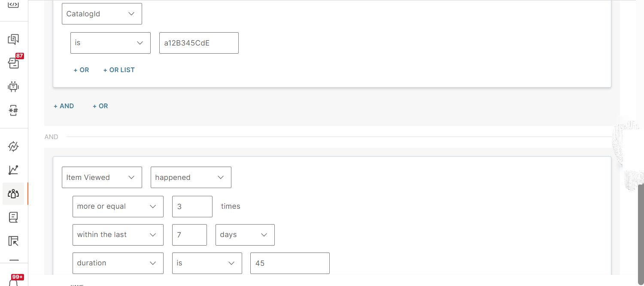Viewport: 644px width, 286px height.
Task: Open the inbox icon with 87 badge
Action: 13,63
